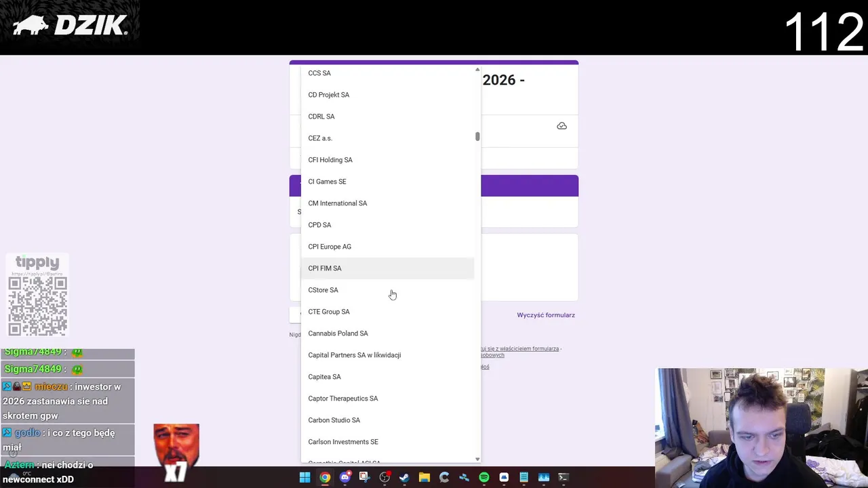This screenshot has width=868, height=488.
Task: Click scrollbar up arrow of dropdown
Action: click(x=477, y=70)
